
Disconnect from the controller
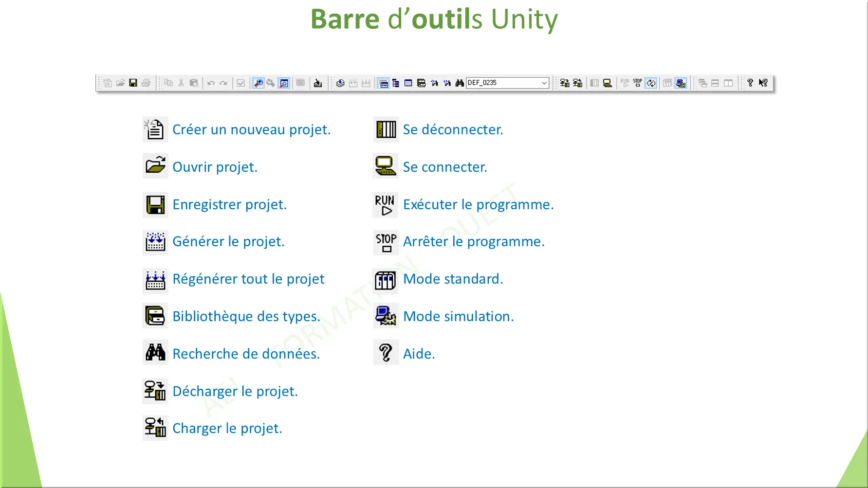594,83
